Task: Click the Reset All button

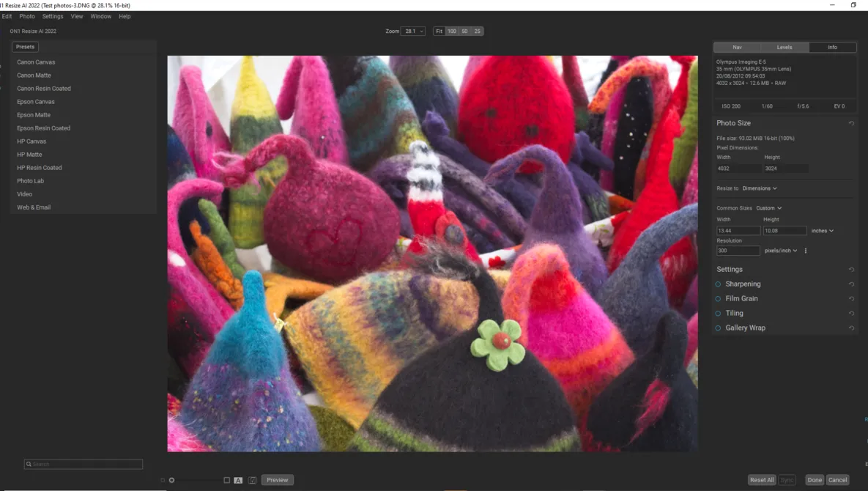Action: tap(762, 480)
